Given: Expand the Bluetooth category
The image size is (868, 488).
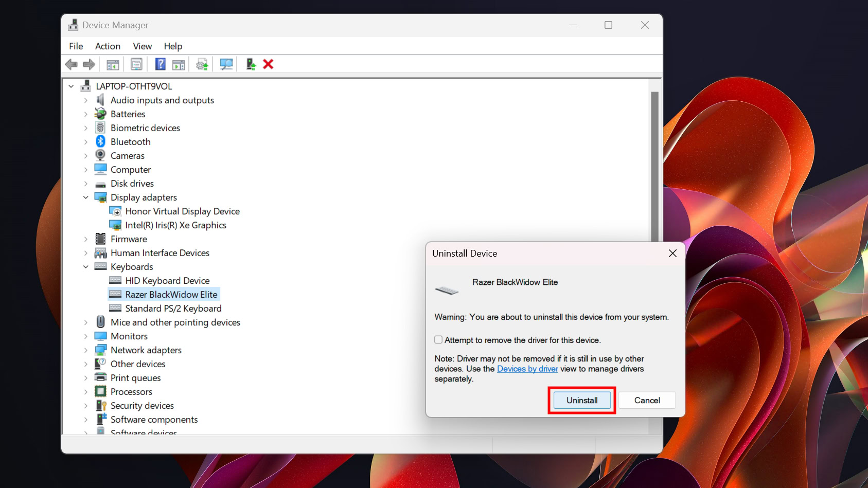Looking at the screenshot, I should coord(86,142).
